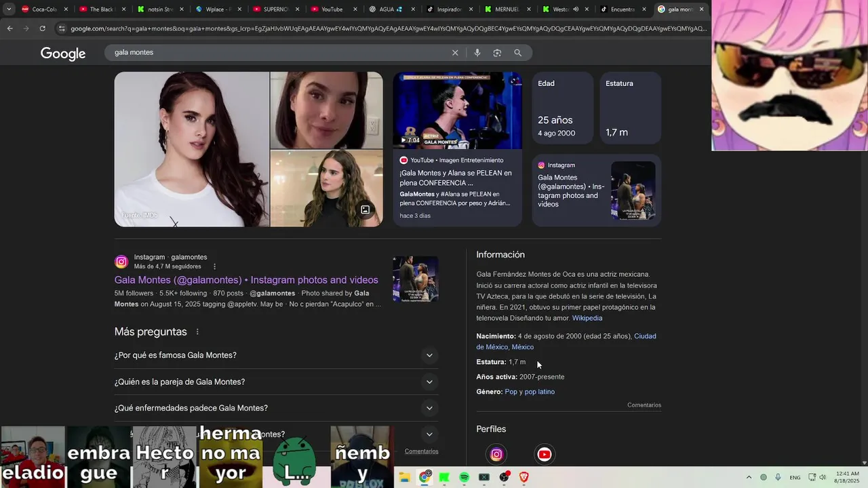Click Comentarios under the Información panel
Screen dimensions: 868x488
click(644, 405)
